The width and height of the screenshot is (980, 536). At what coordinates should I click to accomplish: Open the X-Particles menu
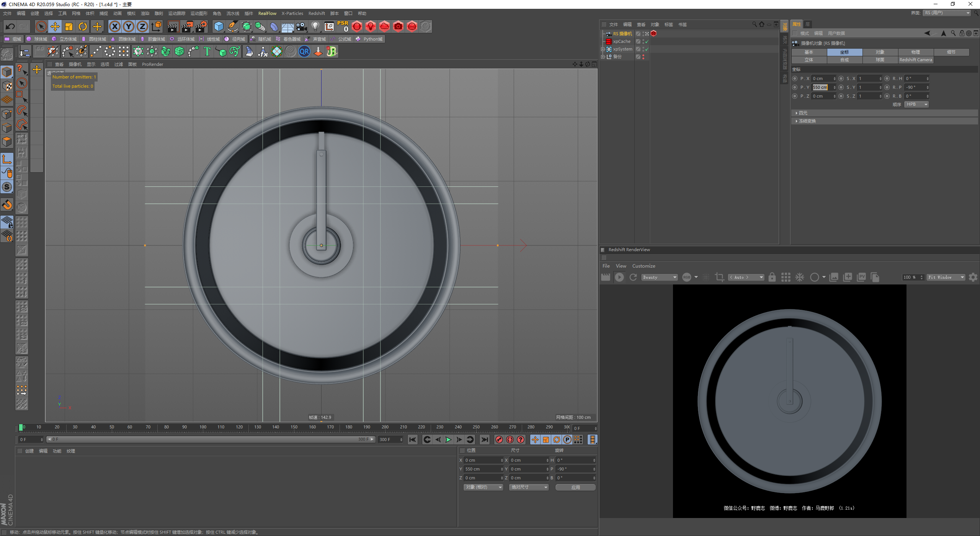[x=292, y=13]
